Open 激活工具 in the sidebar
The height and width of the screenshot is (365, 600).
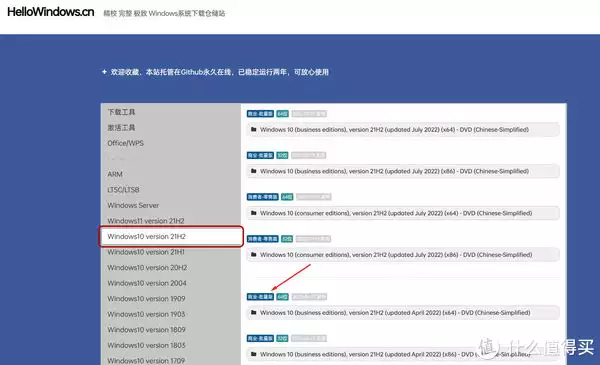[121, 127]
